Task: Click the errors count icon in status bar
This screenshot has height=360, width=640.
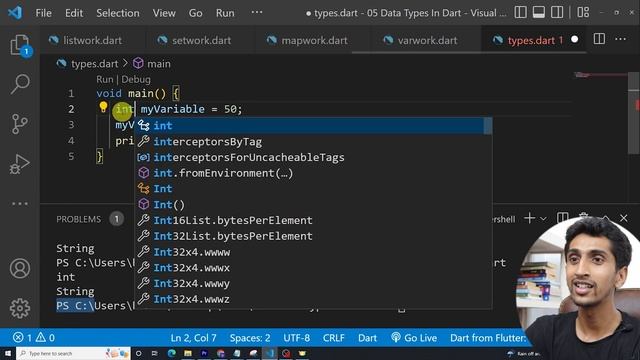Action: pyautogui.click(x=22, y=338)
